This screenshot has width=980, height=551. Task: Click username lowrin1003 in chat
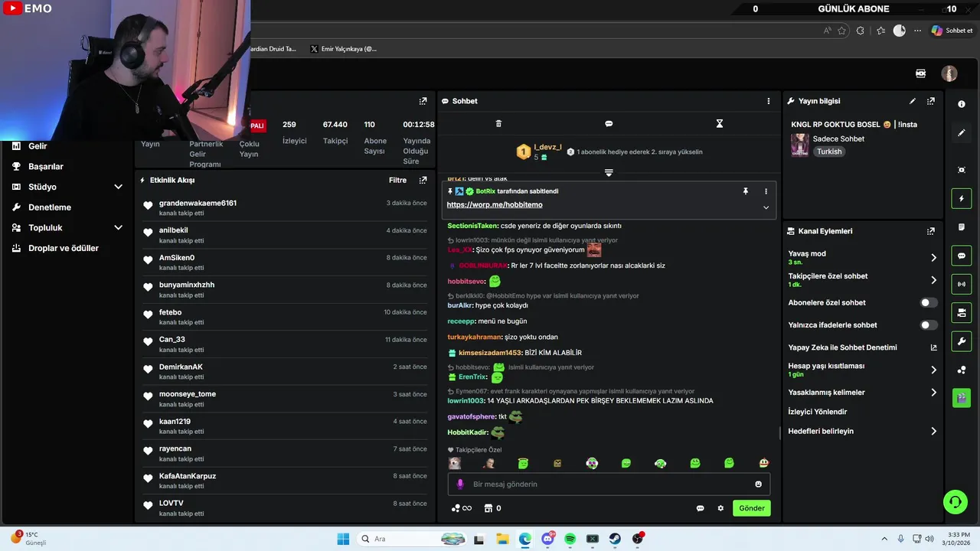(x=466, y=401)
